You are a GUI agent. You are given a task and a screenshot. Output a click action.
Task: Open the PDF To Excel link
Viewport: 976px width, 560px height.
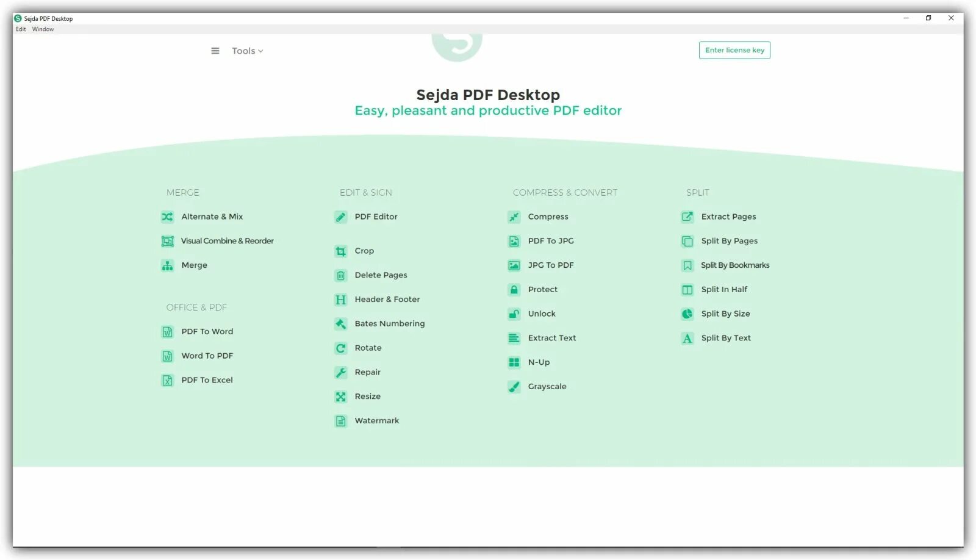pos(207,380)
